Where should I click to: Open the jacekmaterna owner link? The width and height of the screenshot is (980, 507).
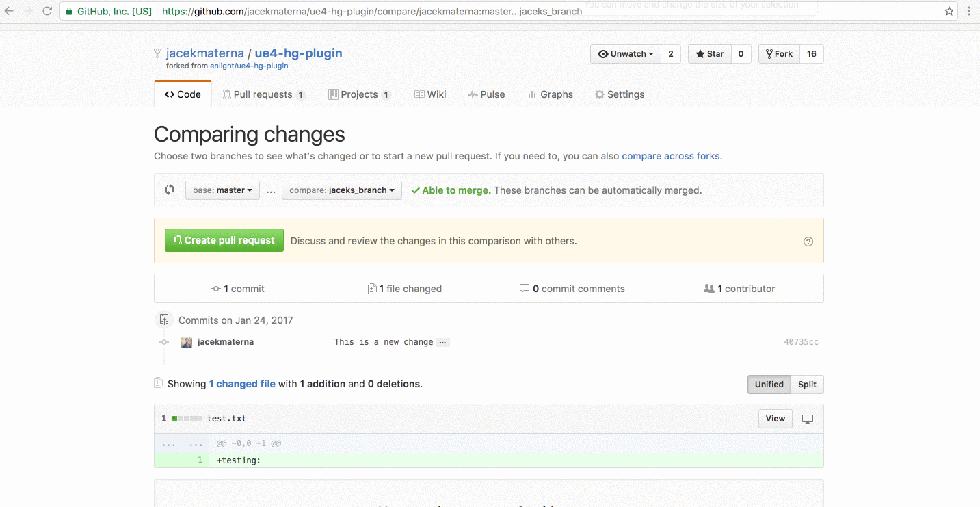(x=205, y=53)
